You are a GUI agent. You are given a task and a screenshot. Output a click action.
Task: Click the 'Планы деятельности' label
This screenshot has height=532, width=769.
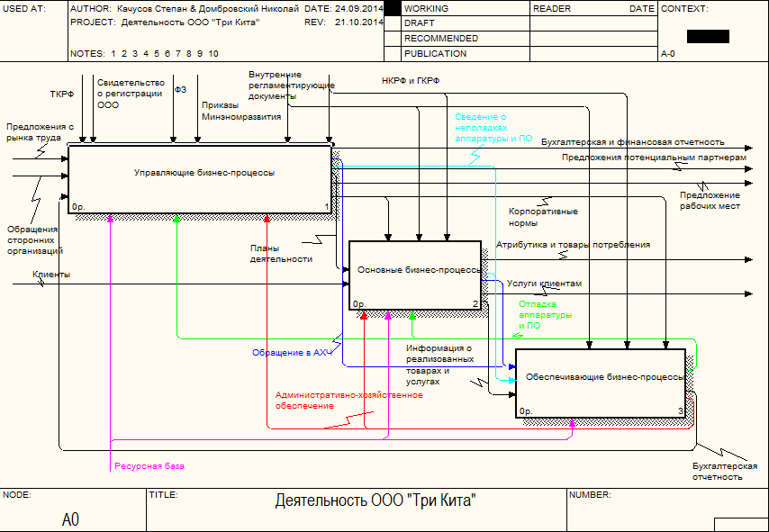(281, 254)
